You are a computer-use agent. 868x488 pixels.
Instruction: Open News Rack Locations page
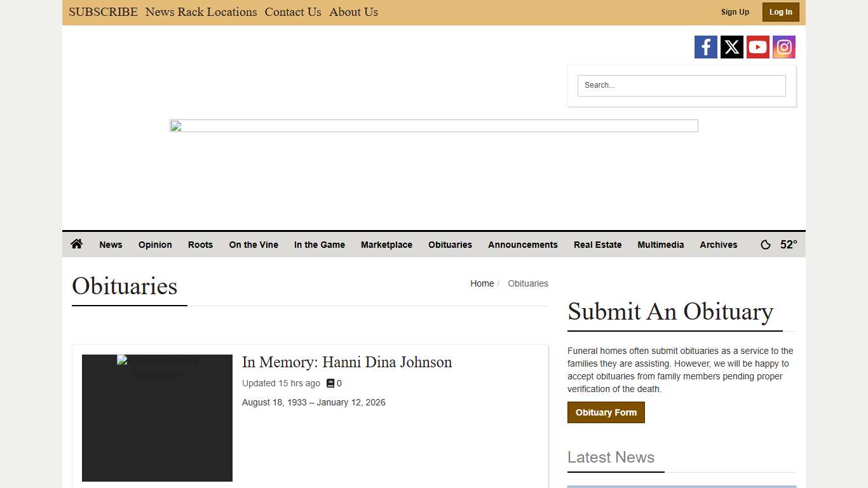pos(201,12)
